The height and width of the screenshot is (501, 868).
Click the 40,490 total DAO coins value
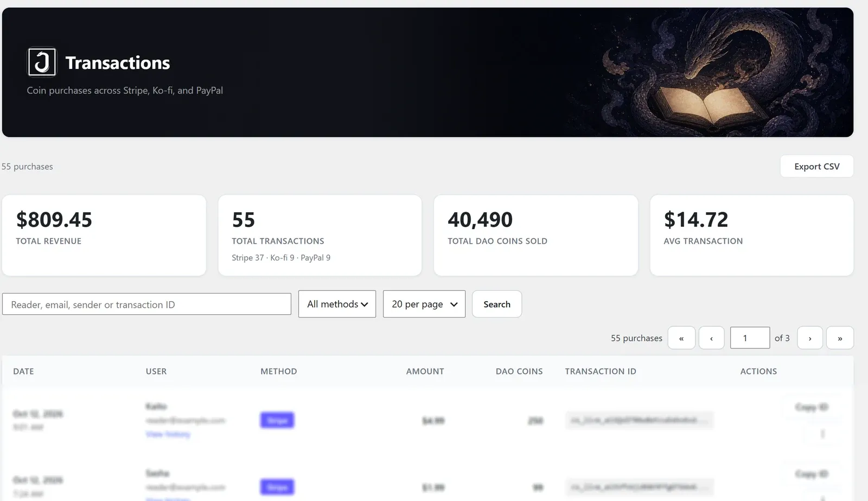click(480, 220)
